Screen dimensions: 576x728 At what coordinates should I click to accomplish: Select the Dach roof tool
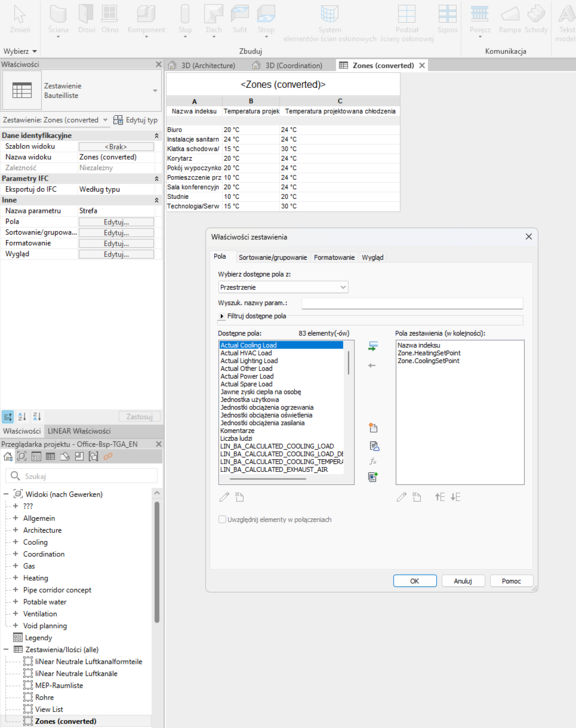[214, 20]
